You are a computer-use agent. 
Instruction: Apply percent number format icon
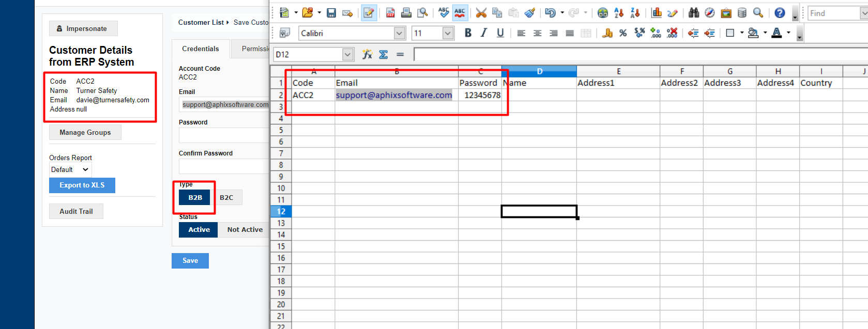[x=623, y=33]
